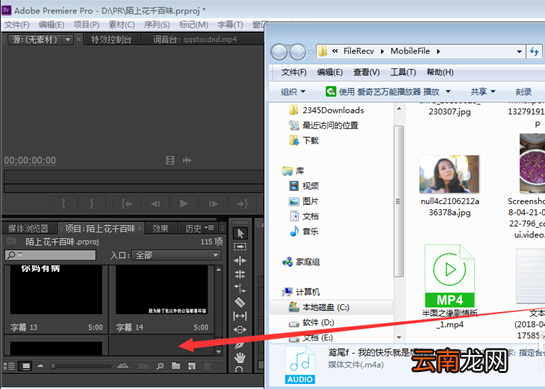Click Mark In on the source monitor
The image size is (545, 389).
pyautogui.click(x=63, y=204)
